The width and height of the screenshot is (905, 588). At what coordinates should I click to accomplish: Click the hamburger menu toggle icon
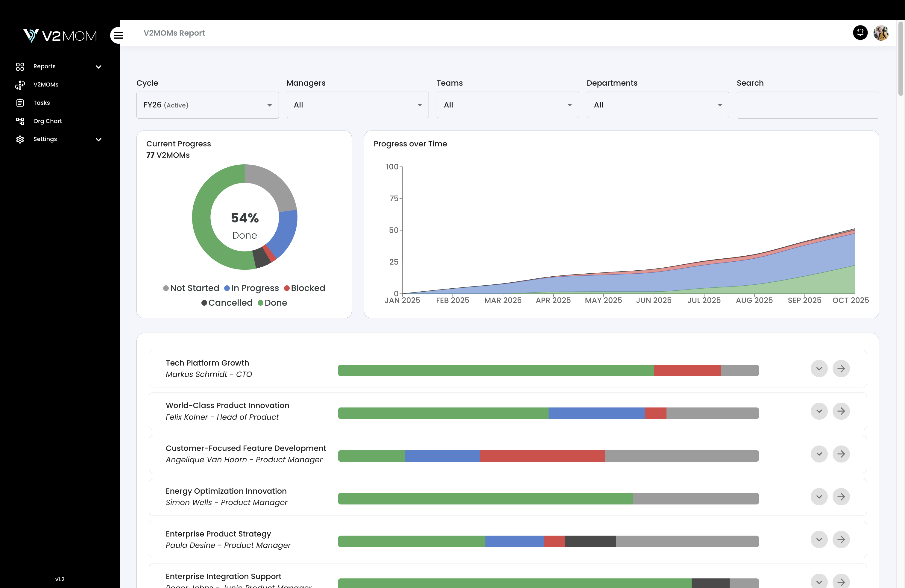[x=118, y=35]
